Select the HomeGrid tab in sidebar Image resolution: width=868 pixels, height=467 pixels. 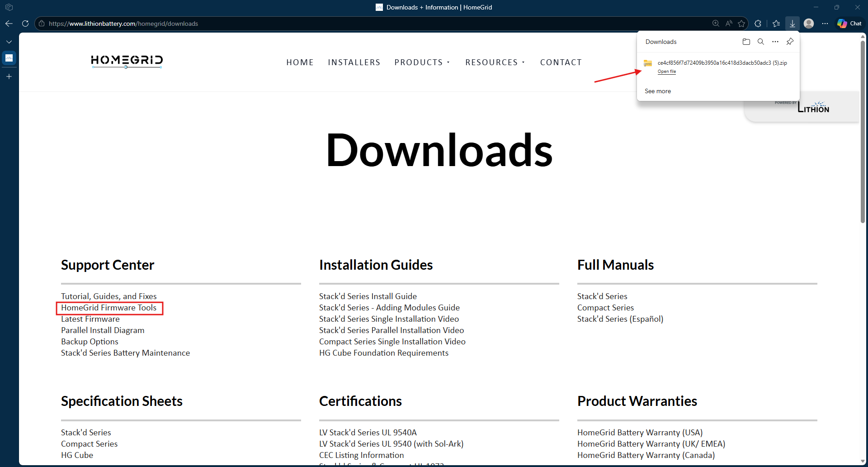tap(9, 58)
